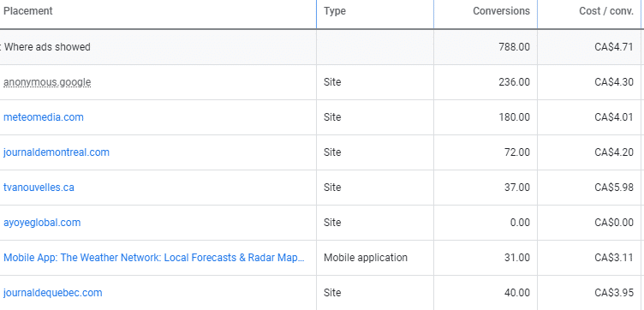Select conversions 180.00 for meteomedia.com
This screenshot has height=310, width=644.
coord(514,117)
